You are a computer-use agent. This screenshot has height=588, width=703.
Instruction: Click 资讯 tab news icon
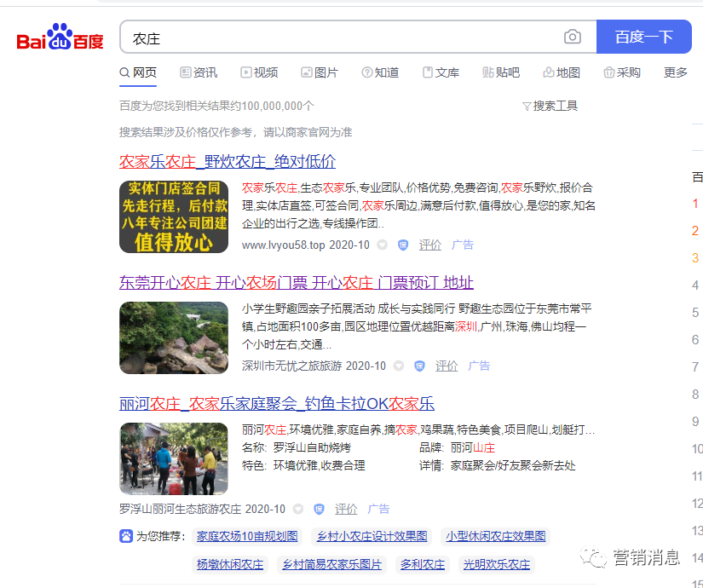[x=185, y=72]
